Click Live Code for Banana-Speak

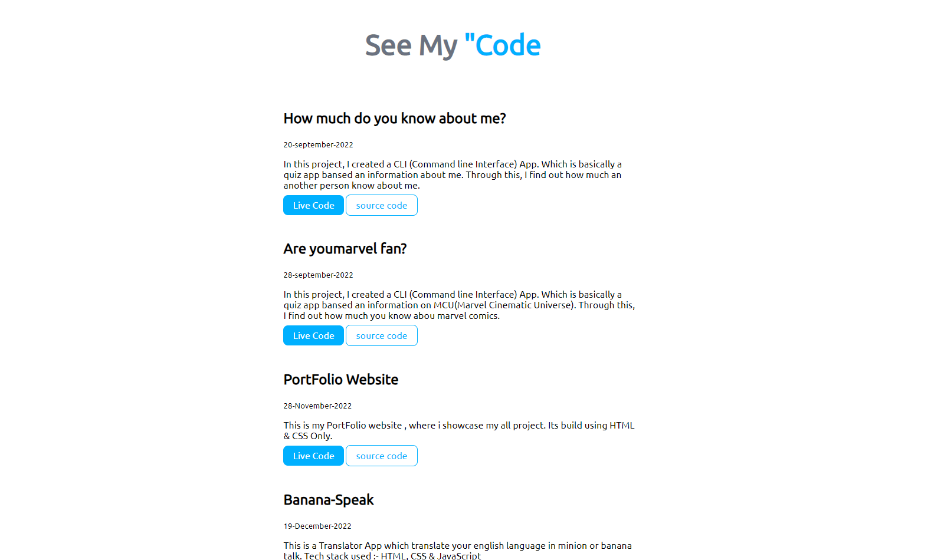[x=313, y=559]
